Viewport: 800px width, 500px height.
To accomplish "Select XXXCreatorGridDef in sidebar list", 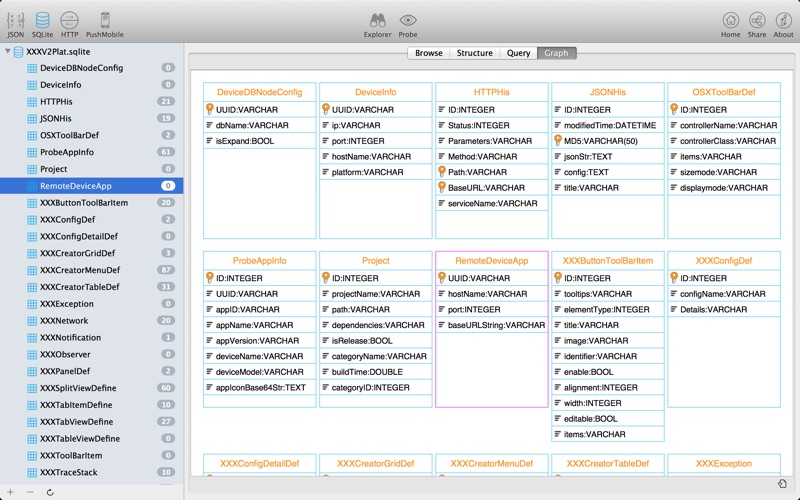I will pos(92,253).
